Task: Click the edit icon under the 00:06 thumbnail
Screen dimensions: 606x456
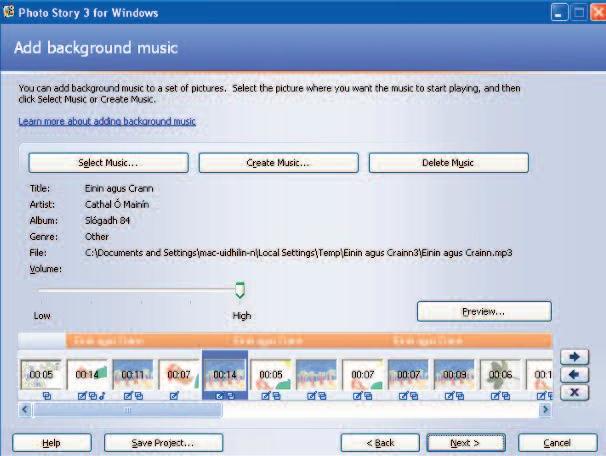Action: (x=495, y=396)
